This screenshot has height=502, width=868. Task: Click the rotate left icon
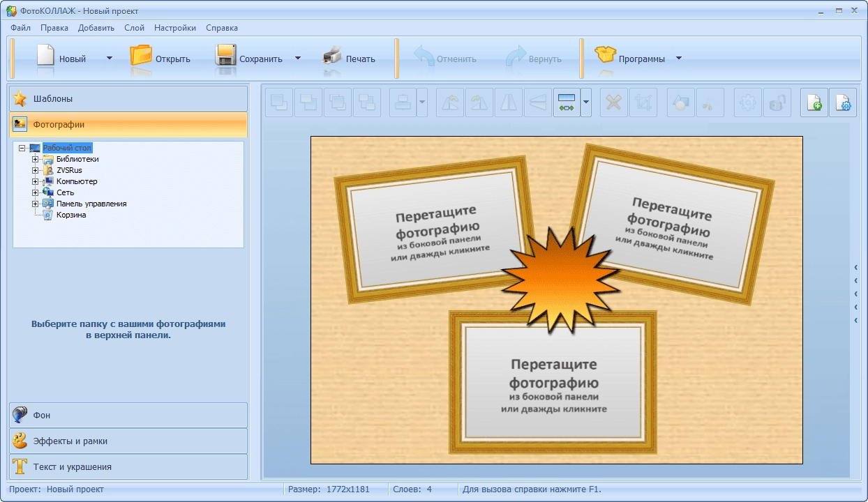click(x=450, y=102)
